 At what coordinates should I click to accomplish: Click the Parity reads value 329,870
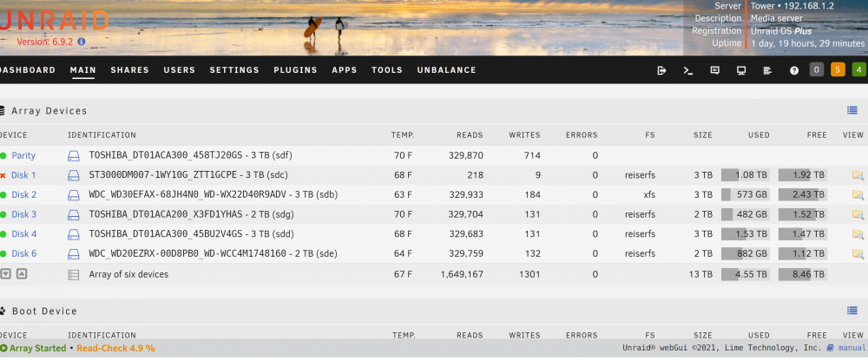tap(465, 156)
